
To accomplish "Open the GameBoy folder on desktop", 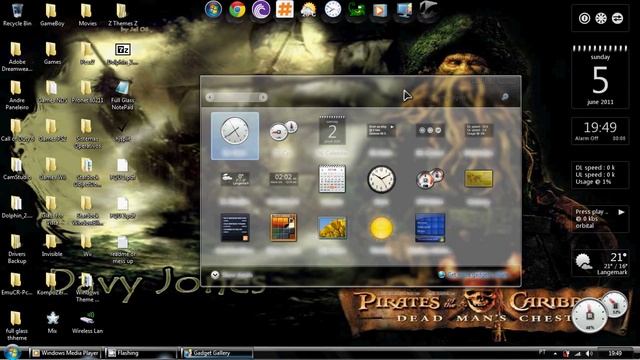I will (x=52, y=14).
